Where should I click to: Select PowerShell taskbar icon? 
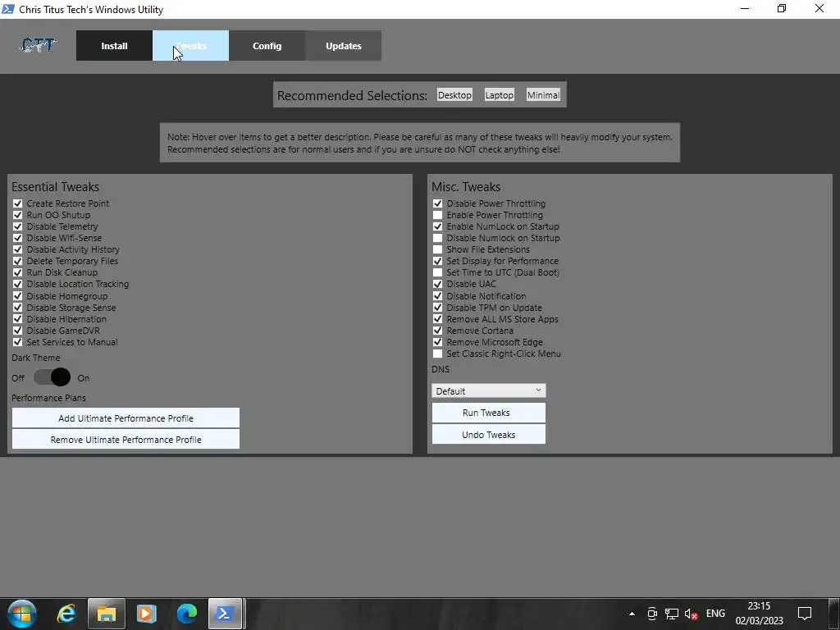coord(225,614)
